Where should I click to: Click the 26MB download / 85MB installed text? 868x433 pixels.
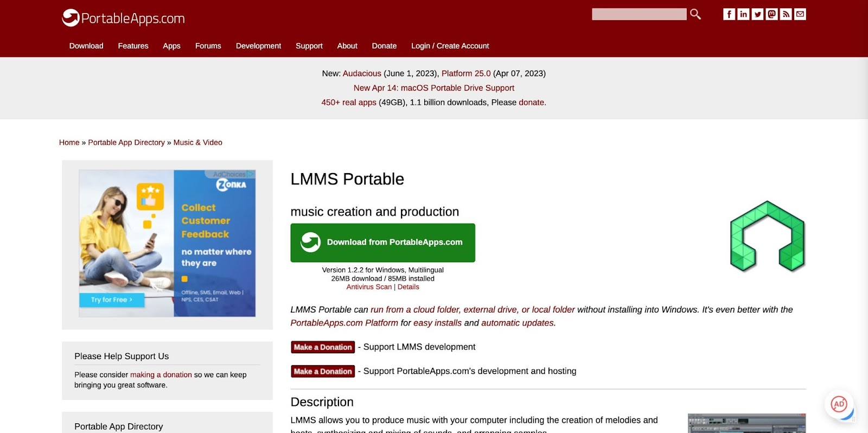click(383, 278)
